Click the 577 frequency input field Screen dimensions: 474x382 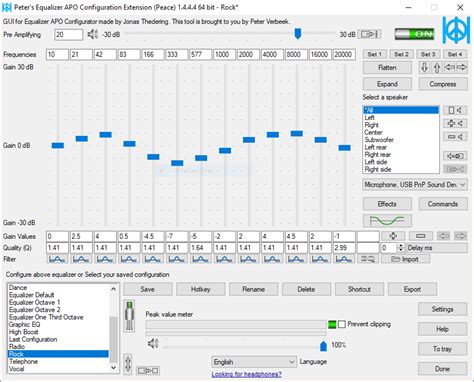click(x=200, y=54)
